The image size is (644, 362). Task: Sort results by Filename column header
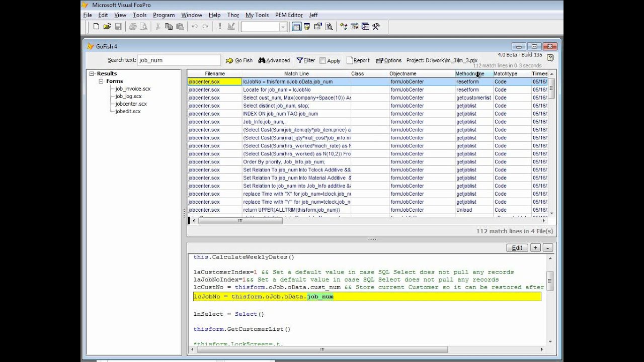click(215, 74)
